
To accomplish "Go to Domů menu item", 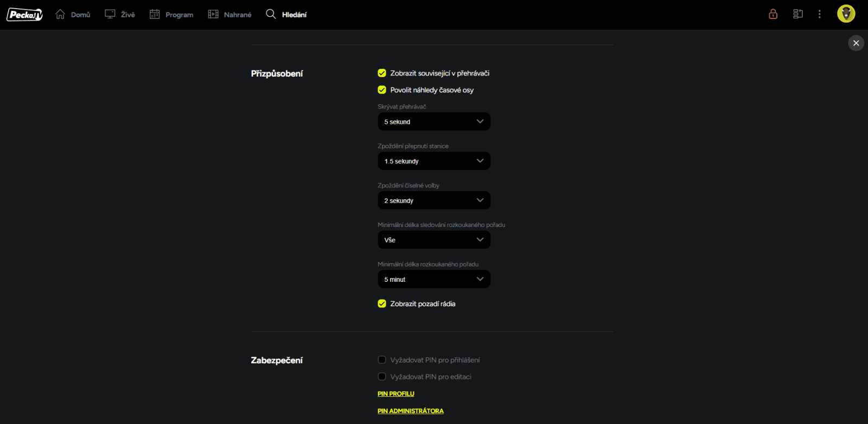I will click(x=80, y=15).
